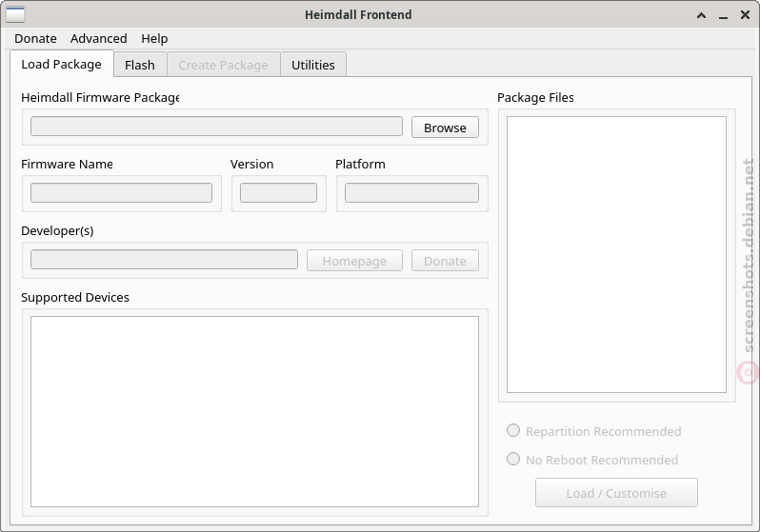The image size is (760, 532).
Task: Switch to the Utilities tab
Action: click(313, 65)
